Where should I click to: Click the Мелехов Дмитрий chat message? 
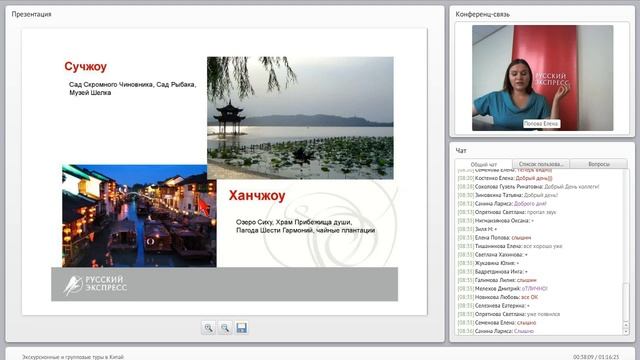[502, 289]
